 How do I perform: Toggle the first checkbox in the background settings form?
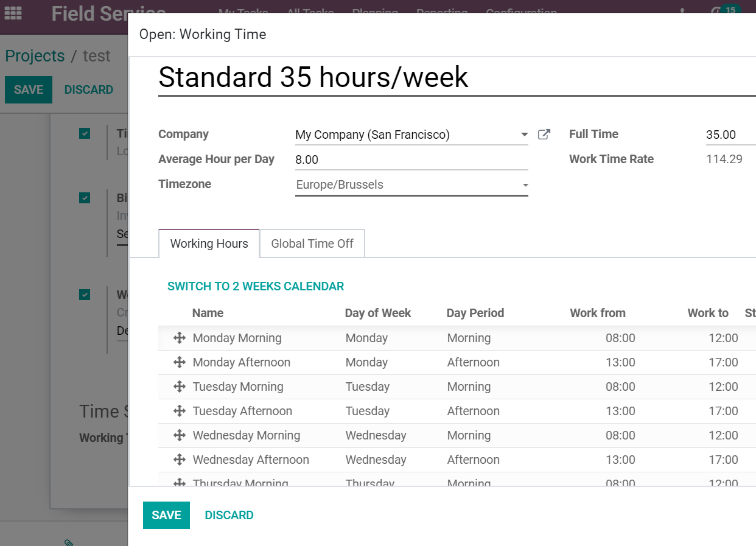pyautogui.click(x=85, y=133)
